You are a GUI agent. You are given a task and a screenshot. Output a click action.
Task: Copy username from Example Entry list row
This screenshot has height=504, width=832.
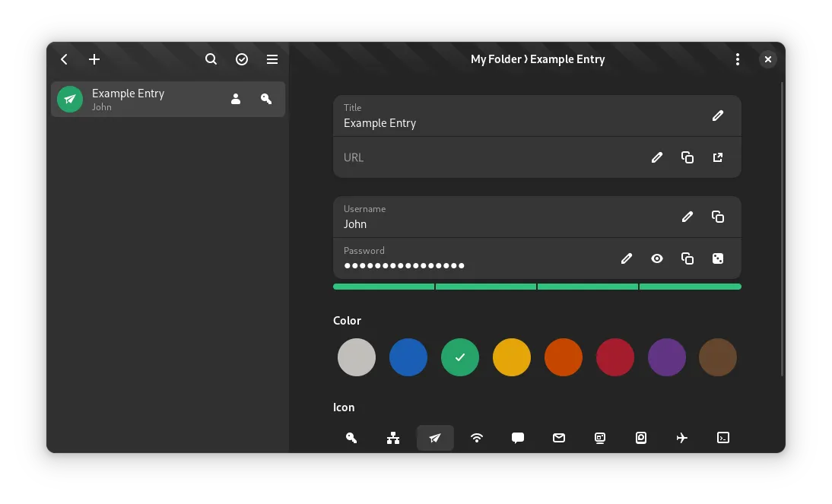click(x=236, y=99)
